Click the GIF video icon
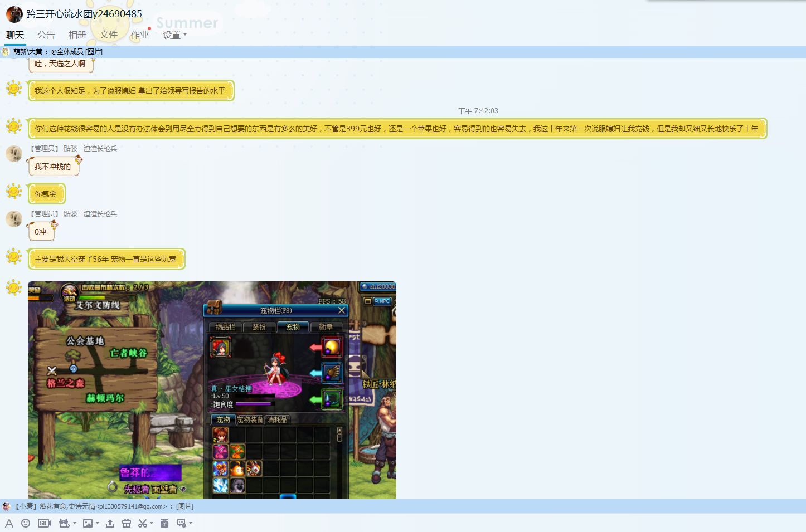The height and width of the screenshot is (532, 806). [x=45, y=523]
